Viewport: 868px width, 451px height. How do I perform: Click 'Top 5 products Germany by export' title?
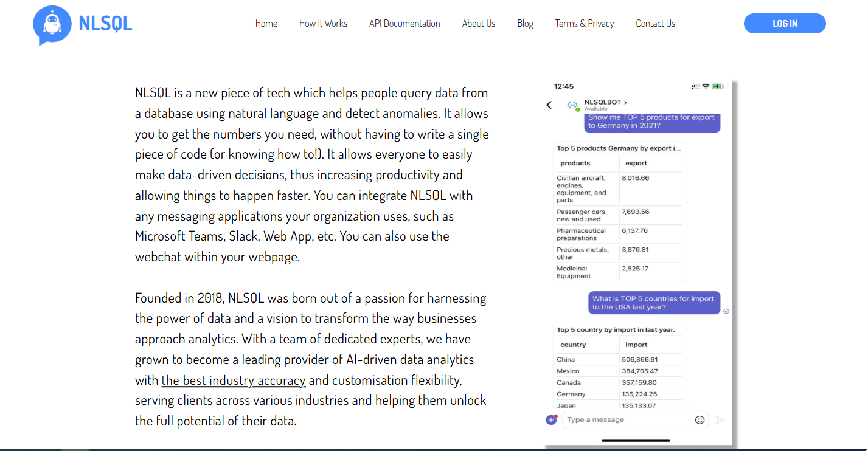pos(619,148)
